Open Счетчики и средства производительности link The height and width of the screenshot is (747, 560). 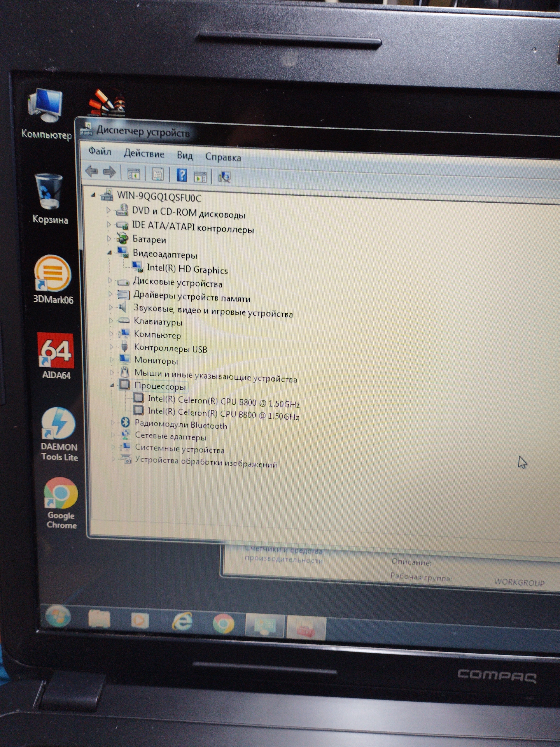click(x=283, y=555)
